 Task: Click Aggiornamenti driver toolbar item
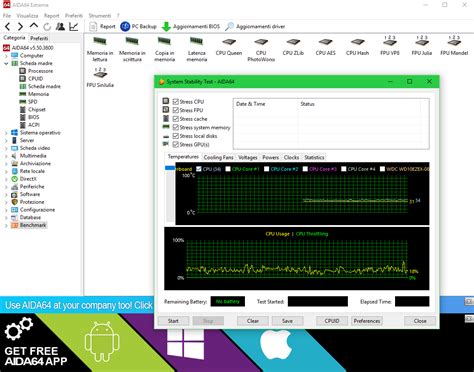click(255, 26)
